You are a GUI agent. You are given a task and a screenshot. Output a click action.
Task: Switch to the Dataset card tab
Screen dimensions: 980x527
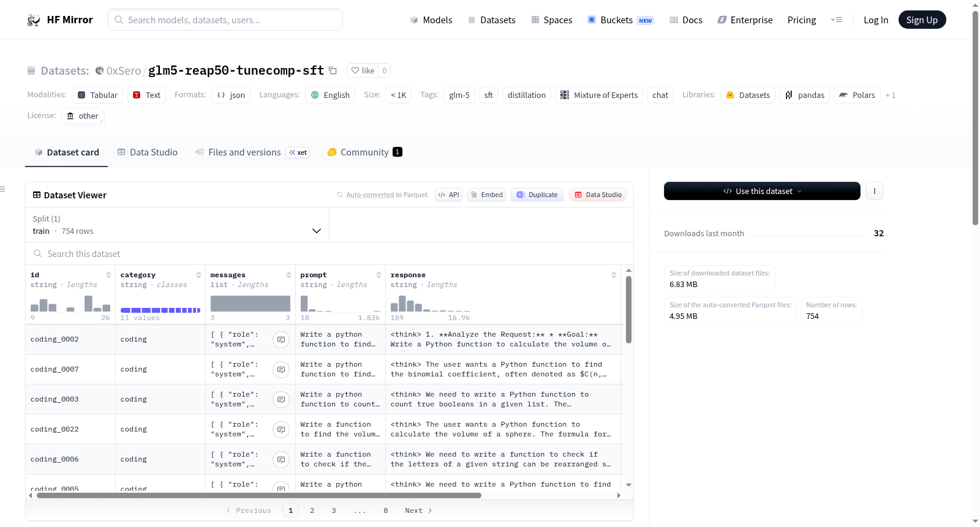67,152
